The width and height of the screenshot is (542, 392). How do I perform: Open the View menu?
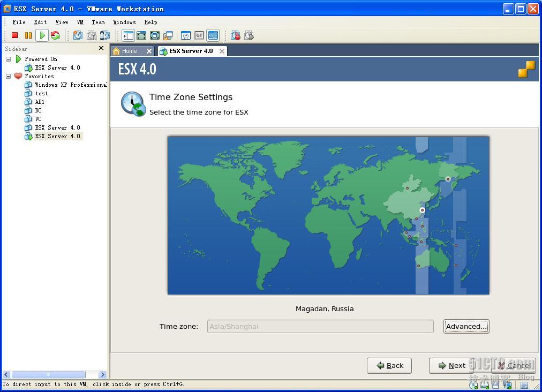click(x=62, y=22)
